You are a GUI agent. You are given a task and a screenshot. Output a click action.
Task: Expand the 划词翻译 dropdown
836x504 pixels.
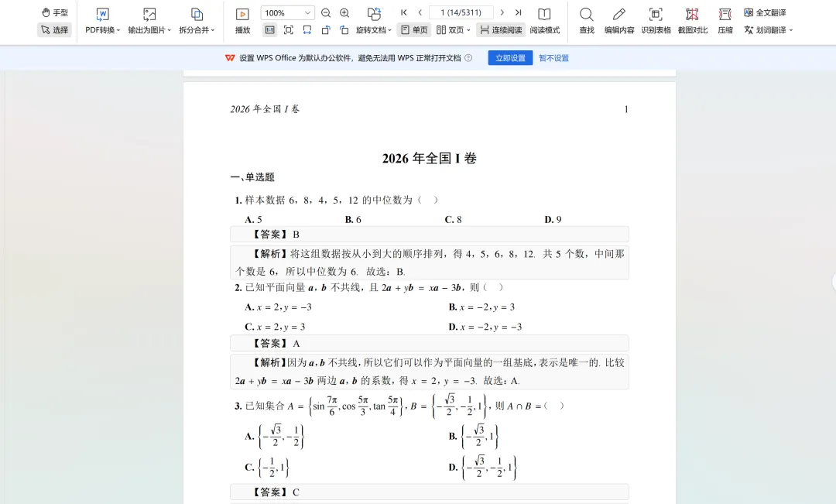point(790,30)
